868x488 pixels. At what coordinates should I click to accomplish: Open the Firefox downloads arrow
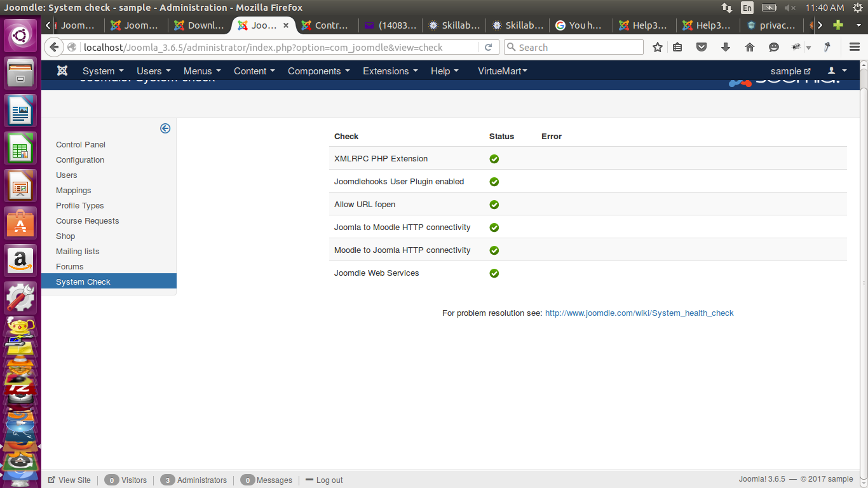click(x=726, y=48)
